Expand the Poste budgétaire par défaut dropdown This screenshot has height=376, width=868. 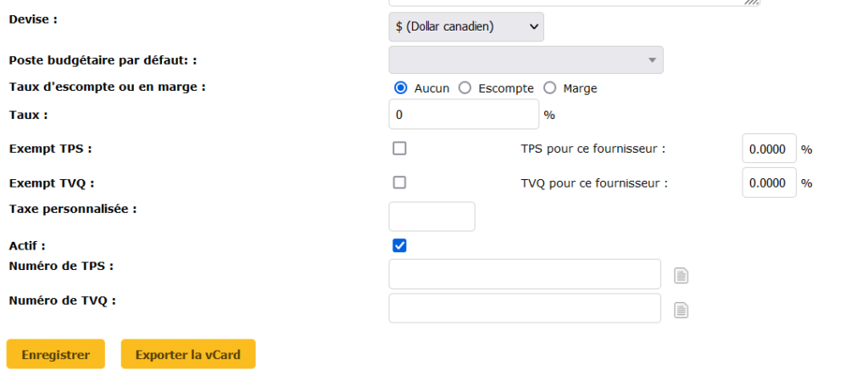(x=526, y=60)
